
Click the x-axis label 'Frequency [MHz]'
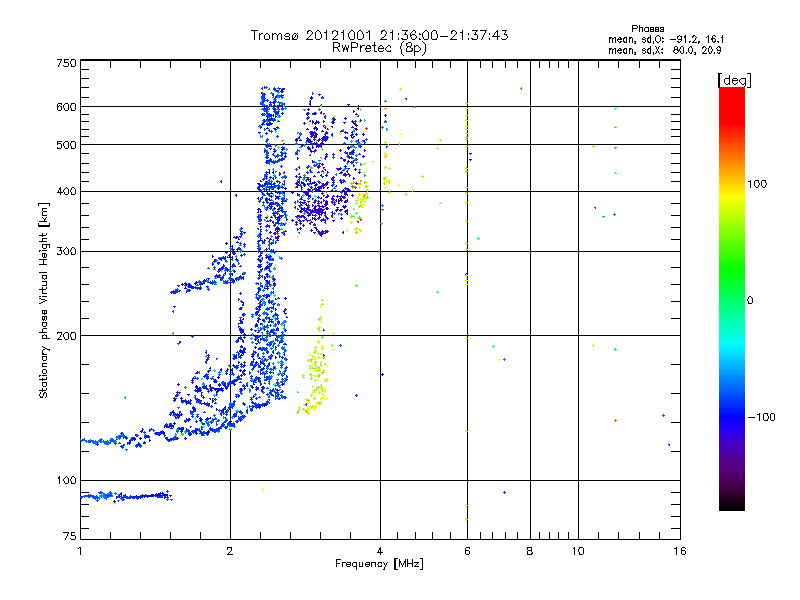[379, 564]
